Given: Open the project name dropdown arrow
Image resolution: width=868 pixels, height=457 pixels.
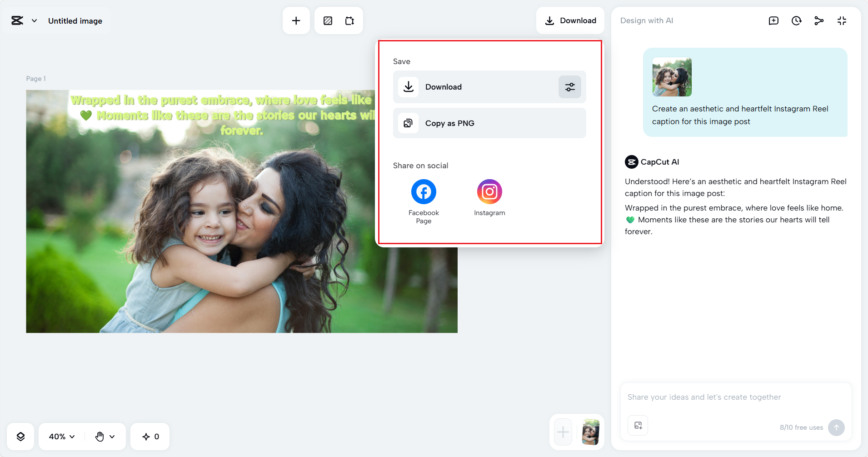Looking at the screenshot, I should click(34, 20).
